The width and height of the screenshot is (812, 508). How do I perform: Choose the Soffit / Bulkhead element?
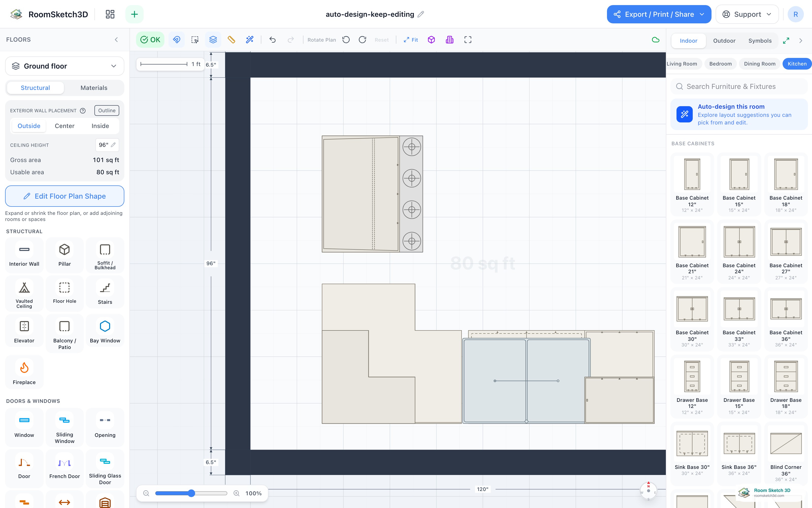tap(105, 255)
